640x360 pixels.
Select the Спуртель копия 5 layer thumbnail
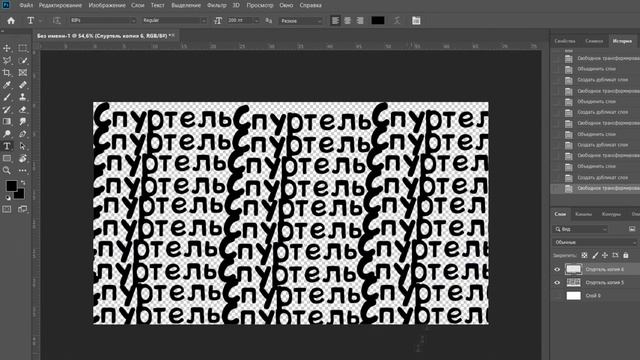(573, 282)
